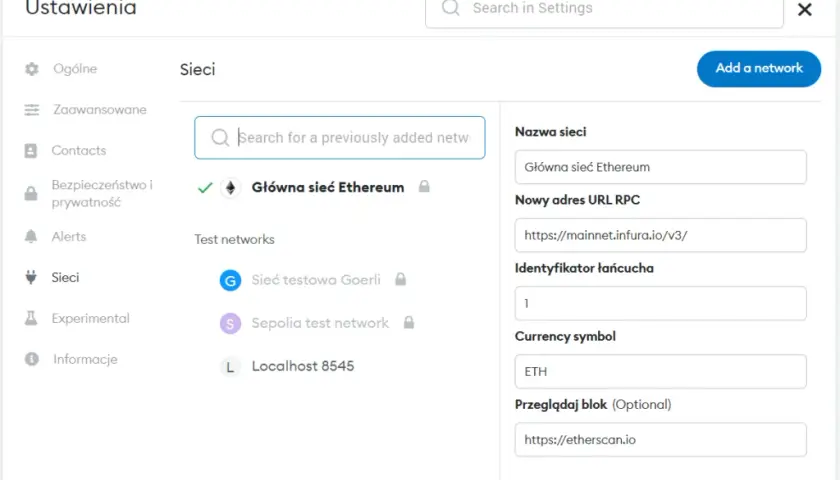Click the contacts book icon
Screen dimensions: 840x480
(x=31, y=151)
